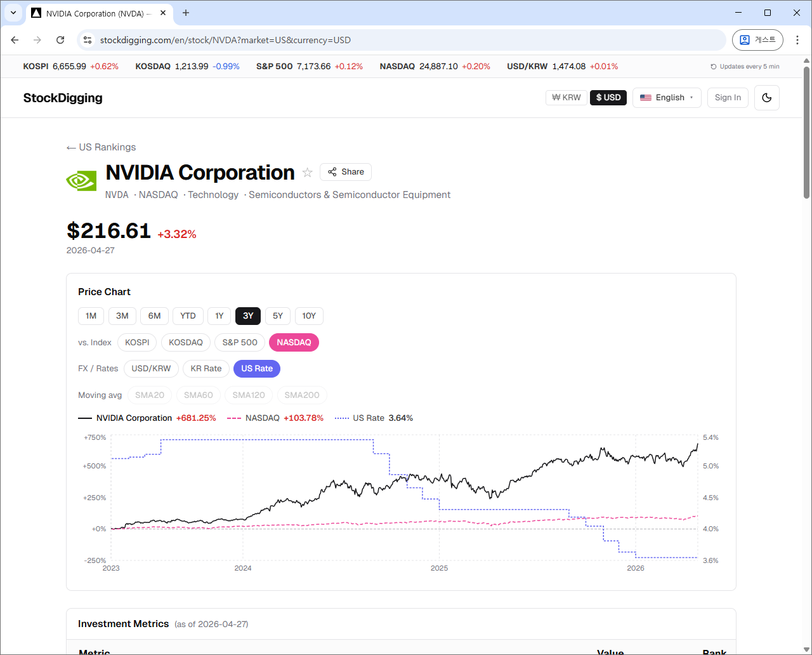Select the 5Y chart range
Viewport: 812px width, 655px height.
(x=278, y=316)
